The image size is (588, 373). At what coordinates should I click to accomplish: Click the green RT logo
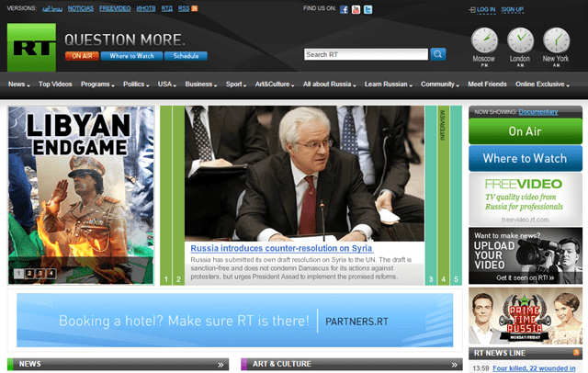(x=31, y=47)
